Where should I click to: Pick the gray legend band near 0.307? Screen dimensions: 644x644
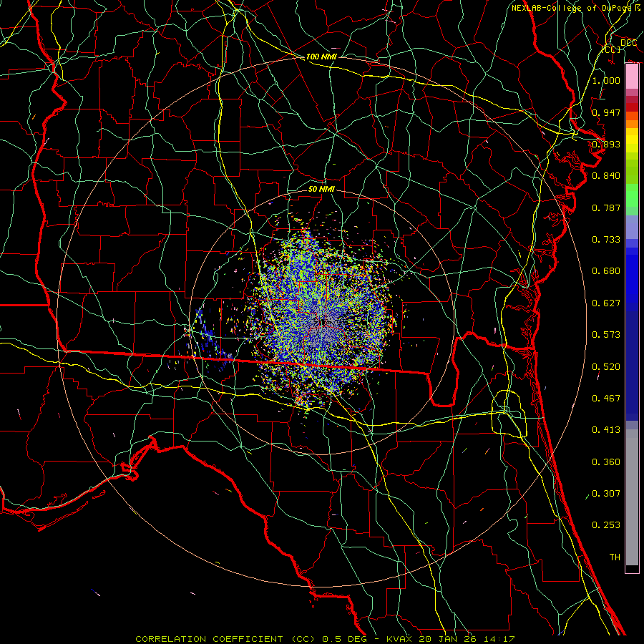tap(632, 497)
